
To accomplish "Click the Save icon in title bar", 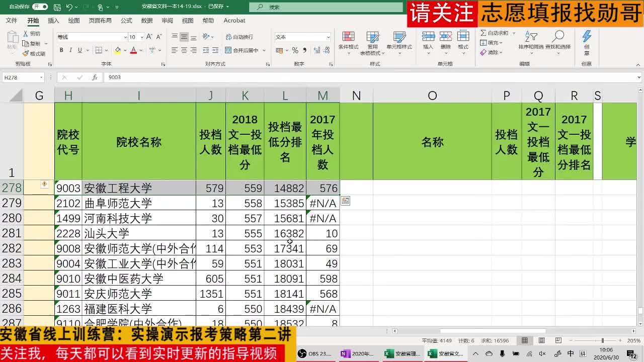I will point(57,7).
